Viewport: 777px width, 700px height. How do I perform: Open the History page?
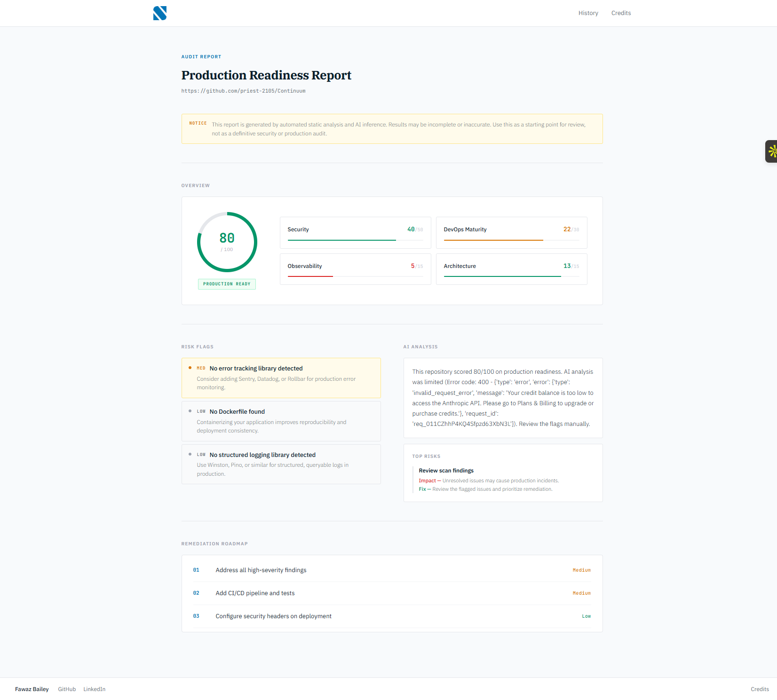point(588,13)
